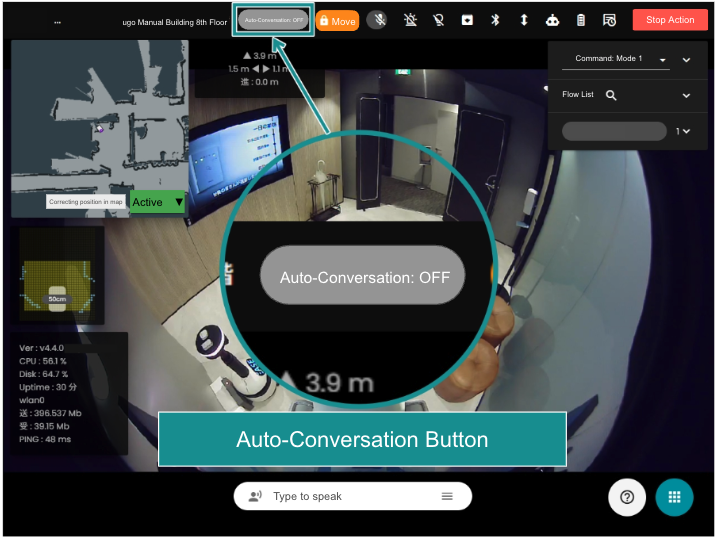Unmute the microphone icon
Screen dimensions: 715x538
pyautogui.click(x=378, y=20)
